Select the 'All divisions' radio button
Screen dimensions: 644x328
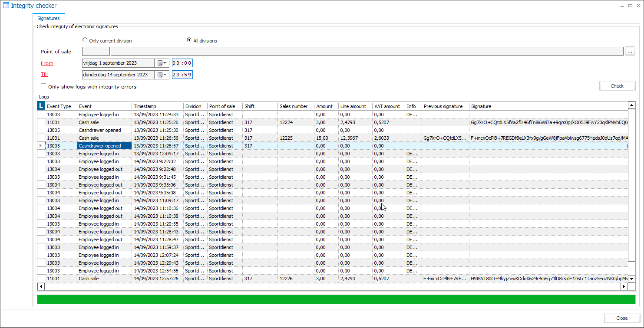coord(189,39)
